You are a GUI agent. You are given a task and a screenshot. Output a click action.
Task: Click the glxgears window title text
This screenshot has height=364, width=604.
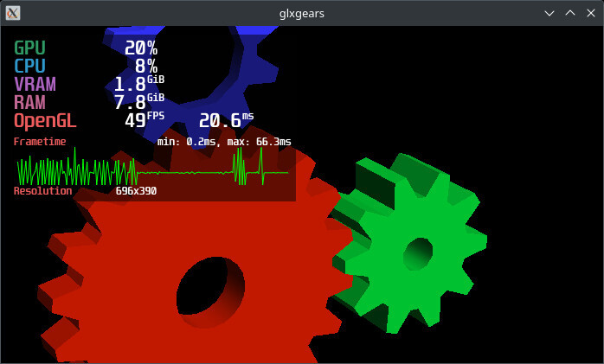pyautogui.click(x=302, y=12)
